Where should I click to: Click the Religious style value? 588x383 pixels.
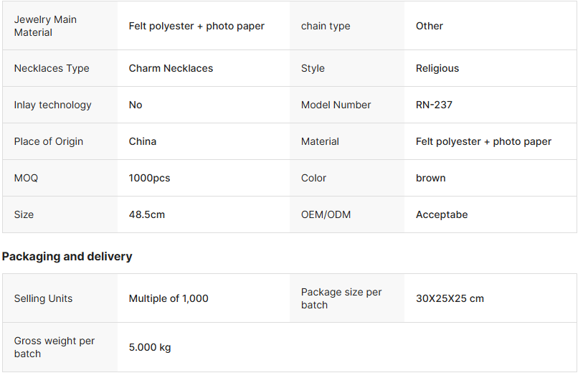437,68
